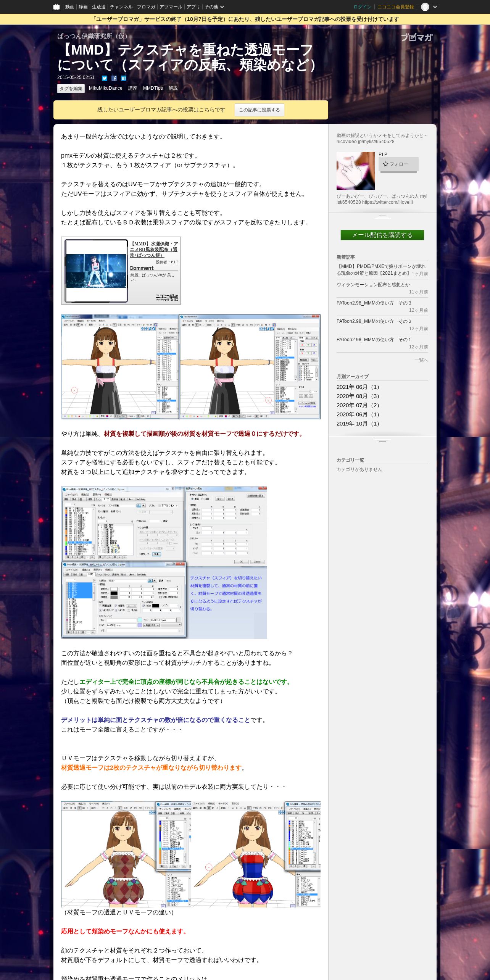Click the カテゴリがありません text
The width and height of the screenshot is (490, 980).
click(x=359, y=469)
